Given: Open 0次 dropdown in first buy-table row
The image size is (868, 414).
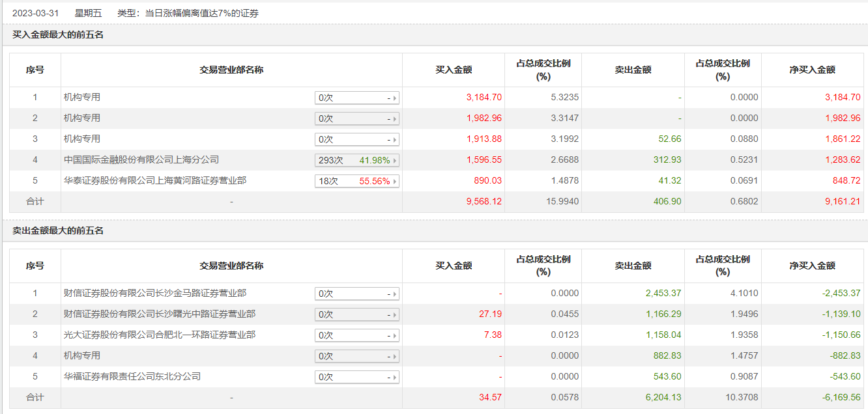Looking at the screenshot, I should pos(356,98).
